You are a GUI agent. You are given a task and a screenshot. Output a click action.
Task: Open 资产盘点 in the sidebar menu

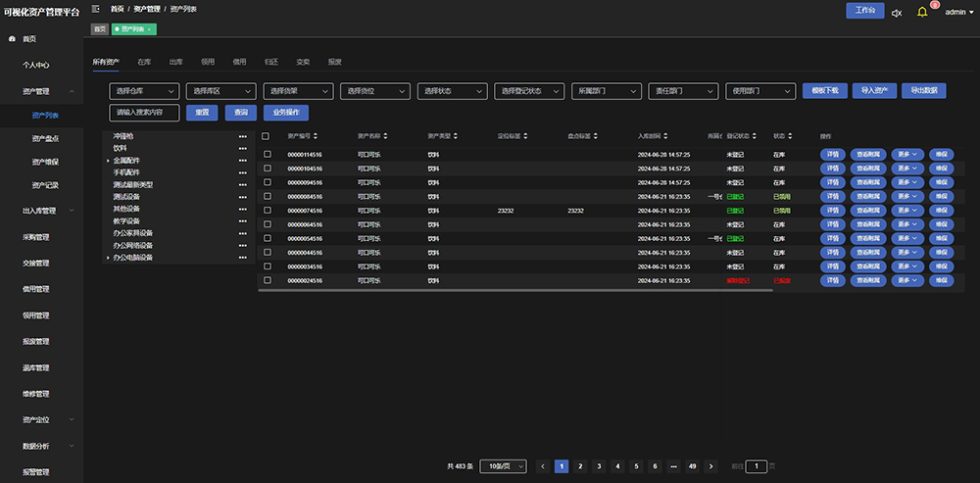pyautogui.click(x=45, y=138)
